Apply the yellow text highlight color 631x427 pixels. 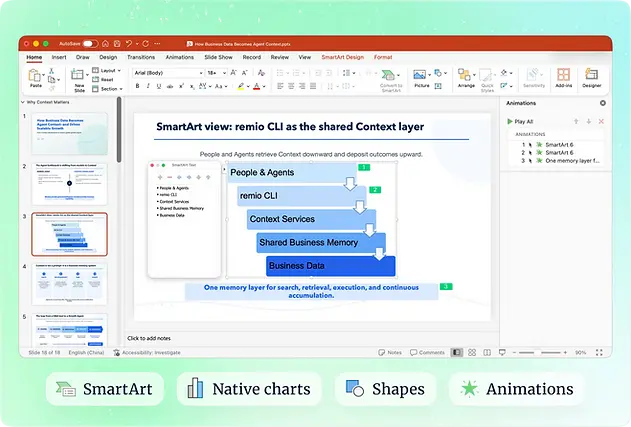pos(241,86)
